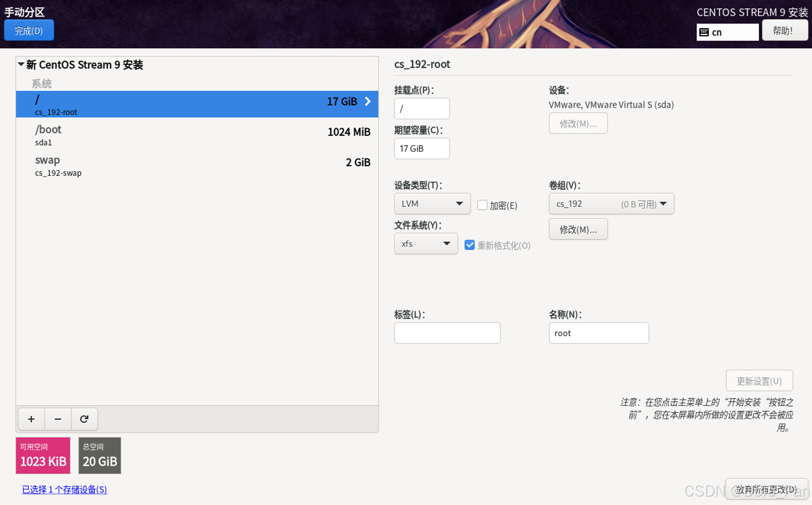The image size is (812, 505).
Task: Click the cs_192-root heading text
Action: (x=422, y=64)
